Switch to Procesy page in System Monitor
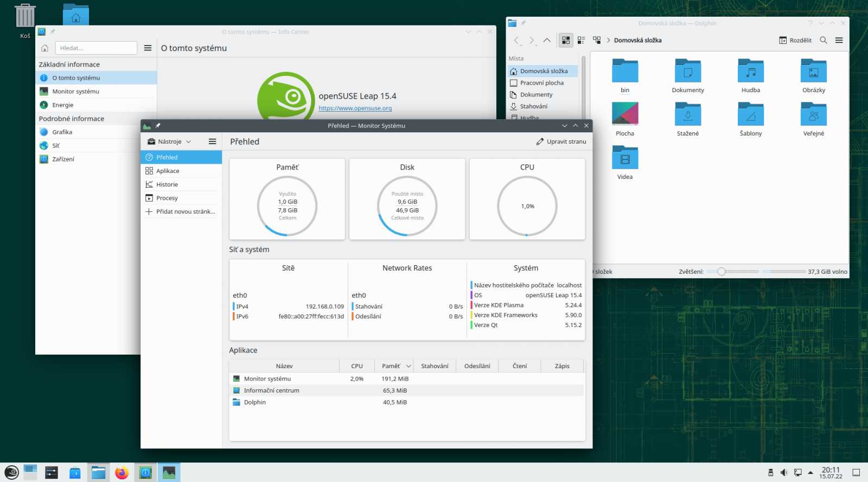868x482 pixels. [181, 198]
